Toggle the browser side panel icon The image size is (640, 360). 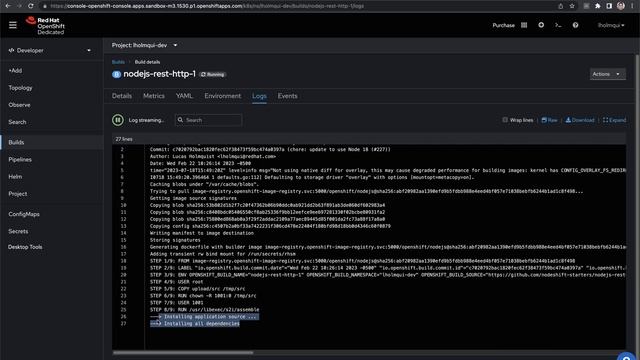(x=609, y=6)
